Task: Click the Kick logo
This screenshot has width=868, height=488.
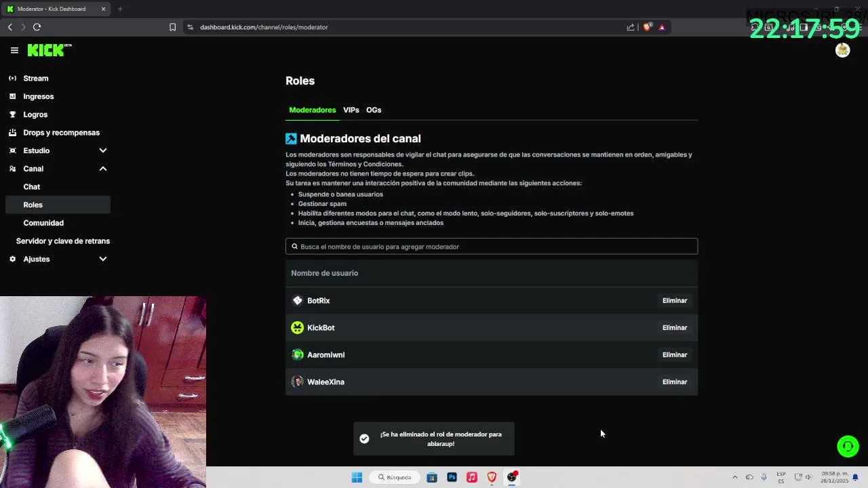Action: pos(49,50)
